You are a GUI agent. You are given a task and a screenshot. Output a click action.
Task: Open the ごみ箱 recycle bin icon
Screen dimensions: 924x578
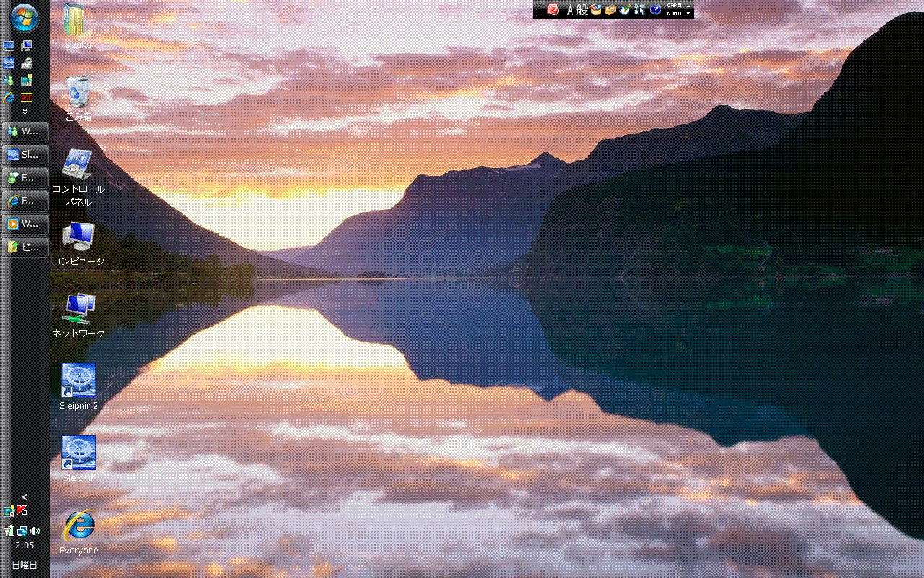click(79, 93)
